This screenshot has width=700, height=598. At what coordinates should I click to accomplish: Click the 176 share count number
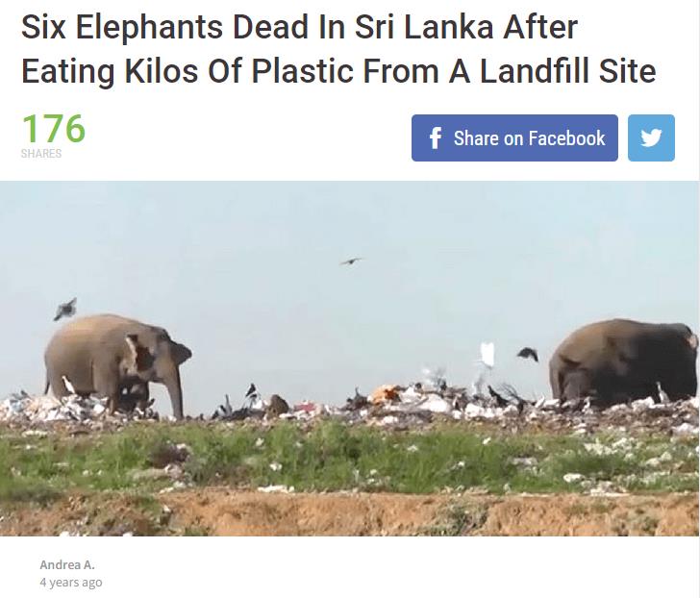(x=54, y=129)
